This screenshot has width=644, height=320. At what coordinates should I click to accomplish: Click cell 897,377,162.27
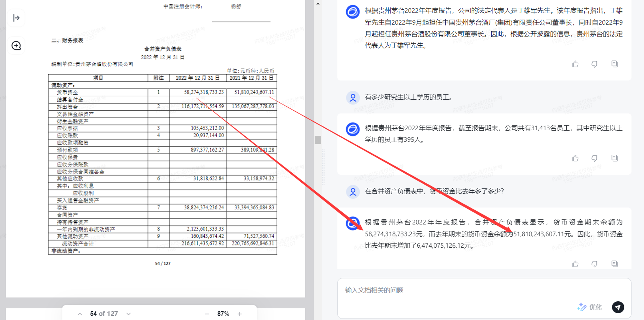coord(207,150)
